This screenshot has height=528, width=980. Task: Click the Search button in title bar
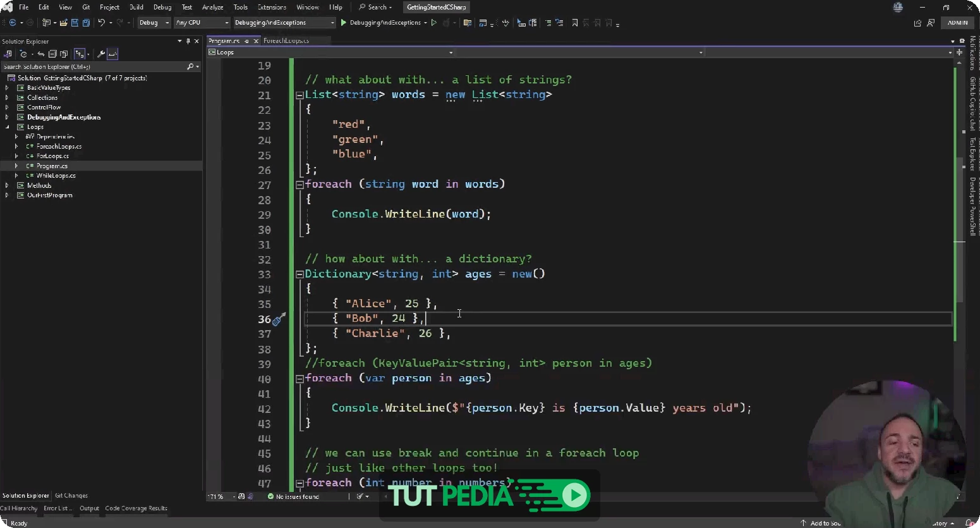[375, 7]
